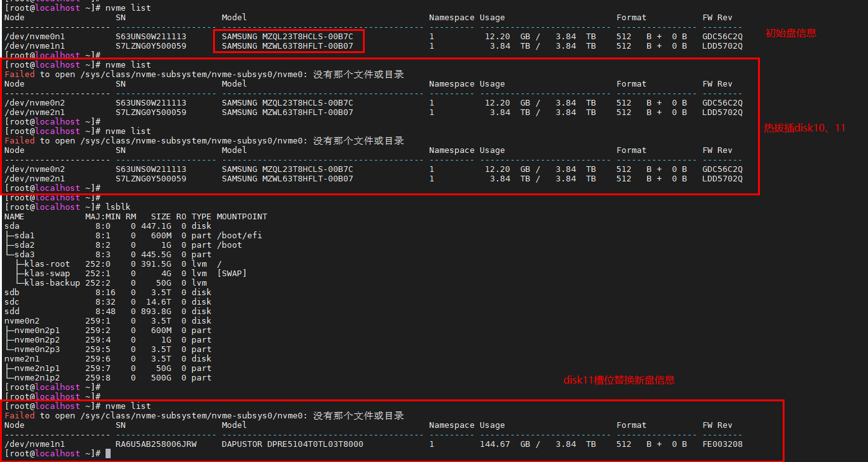Screen dimensions: 868x462
Task: Click serial number RA6U5AB258006JRW
Action: [x=156, y=444]
